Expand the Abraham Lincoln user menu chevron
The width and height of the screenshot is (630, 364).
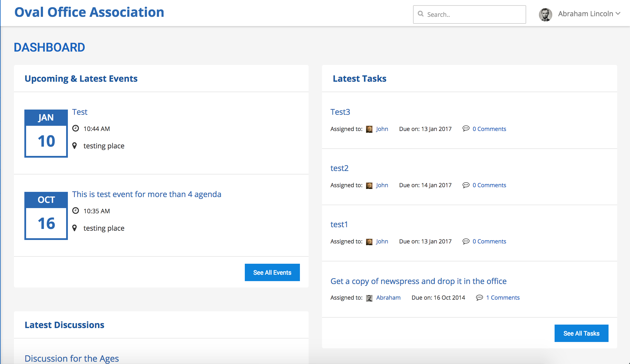(x=618, y=13)
